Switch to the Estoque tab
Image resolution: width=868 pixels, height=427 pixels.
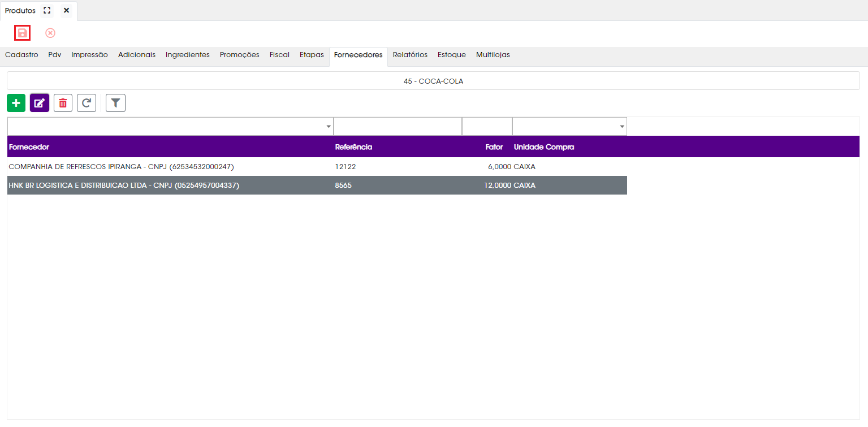pos(452,55)
